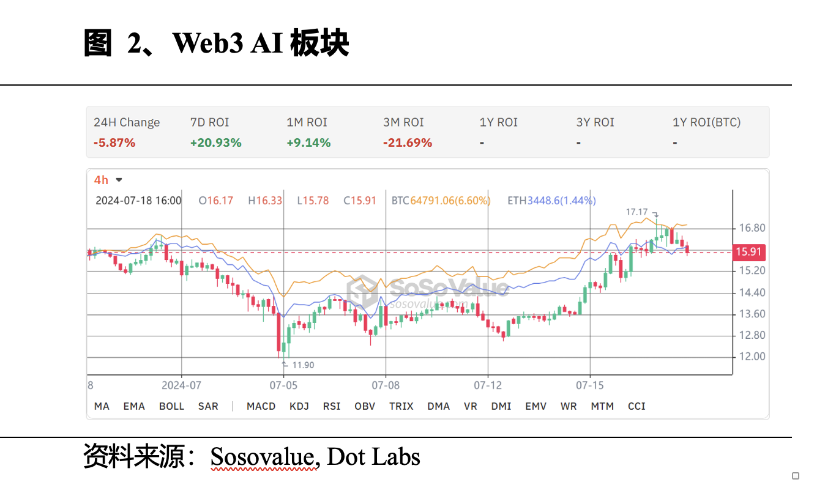Click the 11.90 low price marker
The width and height of the screenshot is (836, 504).
tap(303, 365)
